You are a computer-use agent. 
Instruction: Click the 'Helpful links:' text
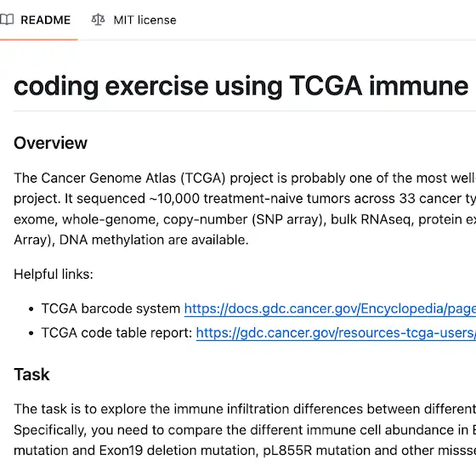coord(54,274)
